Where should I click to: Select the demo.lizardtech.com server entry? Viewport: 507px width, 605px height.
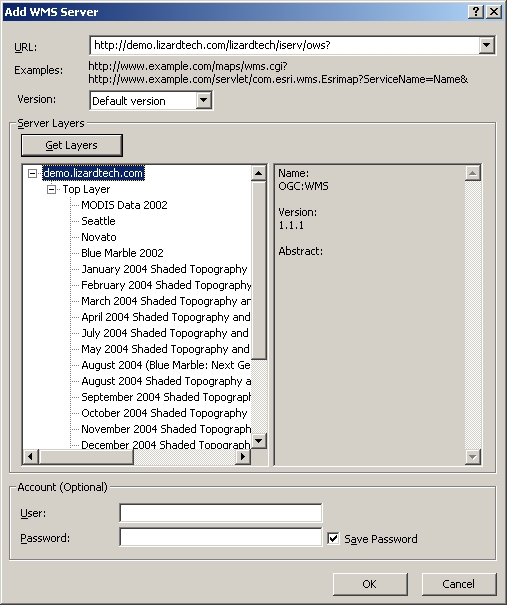coord(93,173)
